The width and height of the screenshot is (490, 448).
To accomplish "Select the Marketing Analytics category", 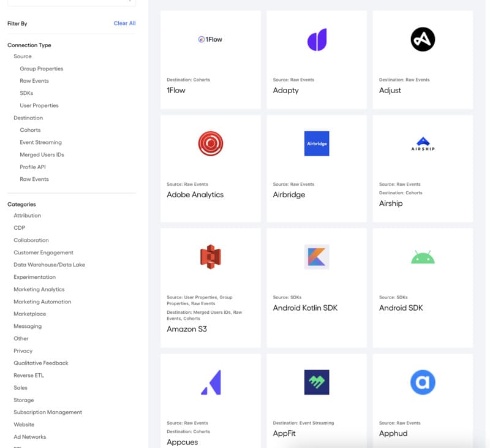I will [x=39, y=289].
